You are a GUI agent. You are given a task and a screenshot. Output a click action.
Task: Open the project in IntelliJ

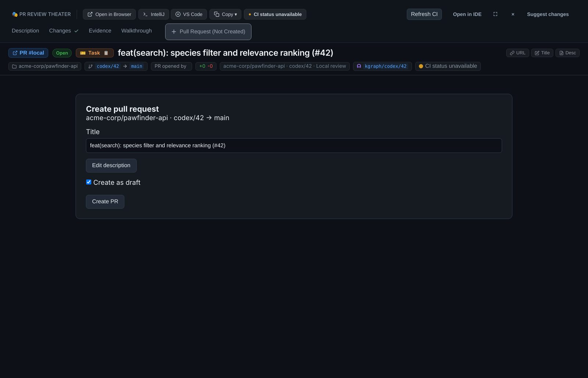point(154,14)
